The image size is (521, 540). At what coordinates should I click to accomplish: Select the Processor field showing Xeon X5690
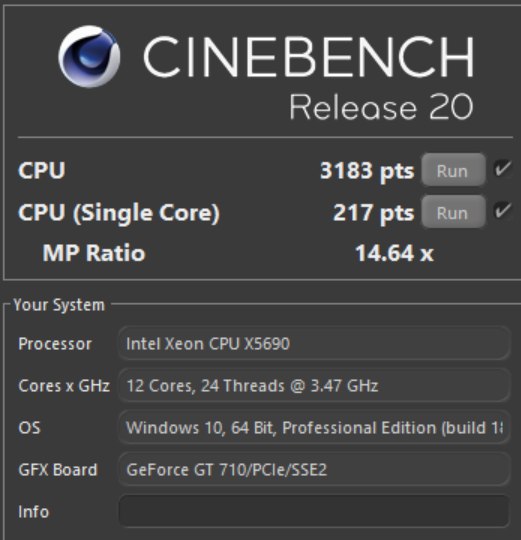(314, 343)
